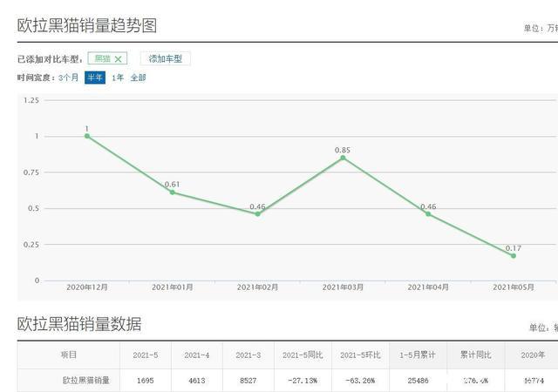The width and height of the screenshot is (558, 392).
Task: Click the 2021-5同比 column header
Action: click(303, 355)
